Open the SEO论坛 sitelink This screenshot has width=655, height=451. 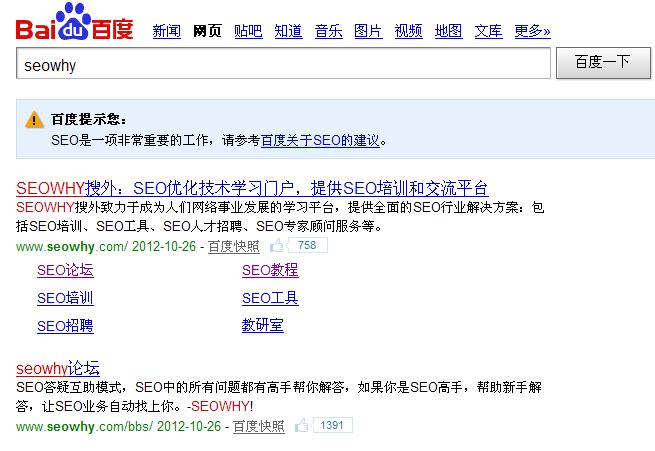65,270
